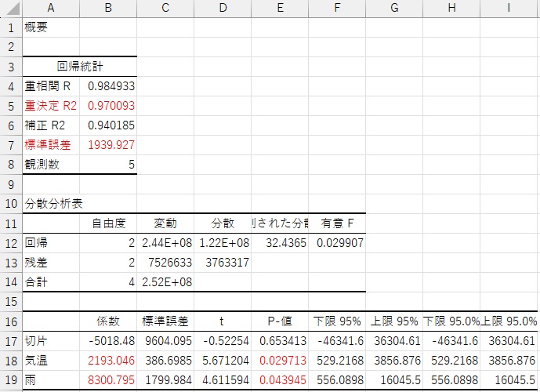Click the 分散分析表 label cell
Image resolution: width=540 pixels, height=392 pixels.
51,204
